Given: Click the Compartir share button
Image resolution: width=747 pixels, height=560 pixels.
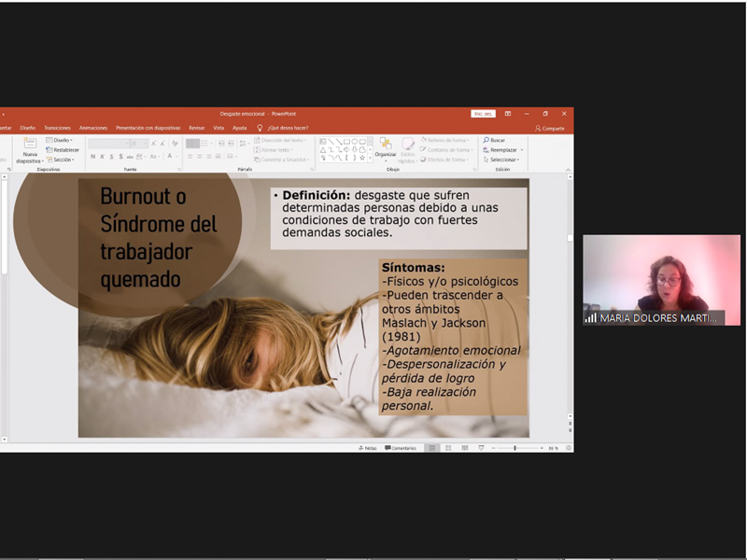Looking at the screenshot, I should pyautogui.click(x=550, y=128).
